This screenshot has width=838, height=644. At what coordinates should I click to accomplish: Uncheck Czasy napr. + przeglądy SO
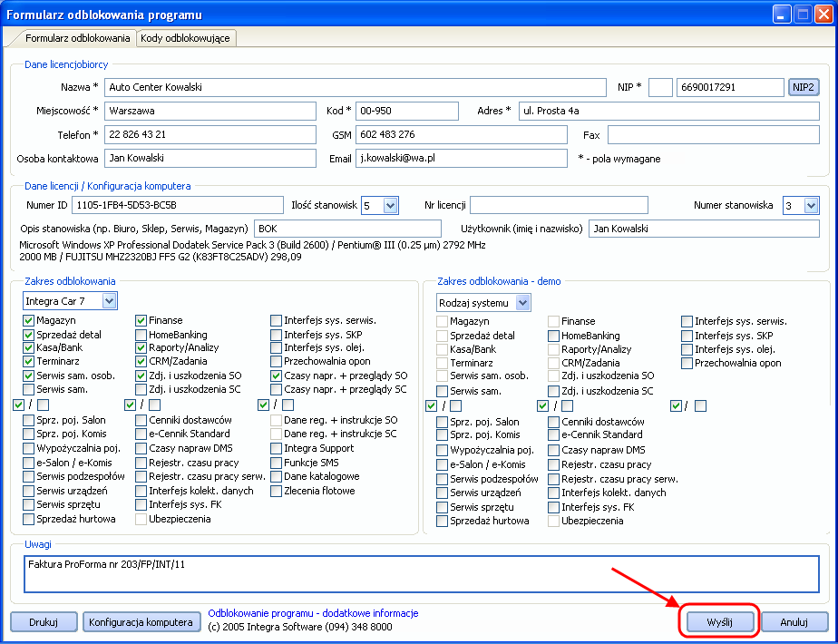(x=277, y=376)
